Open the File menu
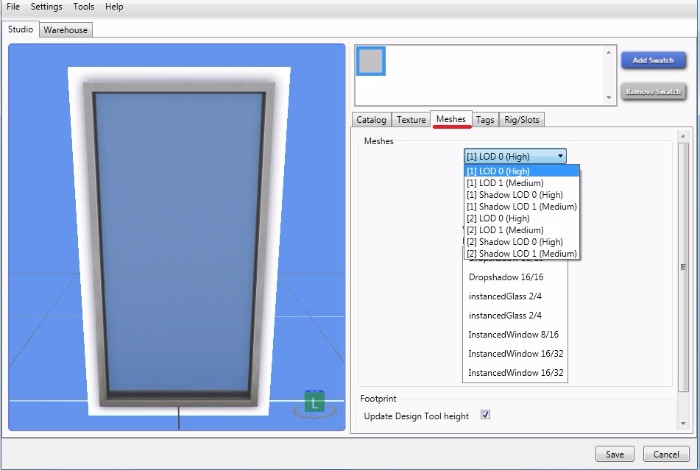Image resolution: width=700 pixels, height=470 pixels. (x=13, y=7)
